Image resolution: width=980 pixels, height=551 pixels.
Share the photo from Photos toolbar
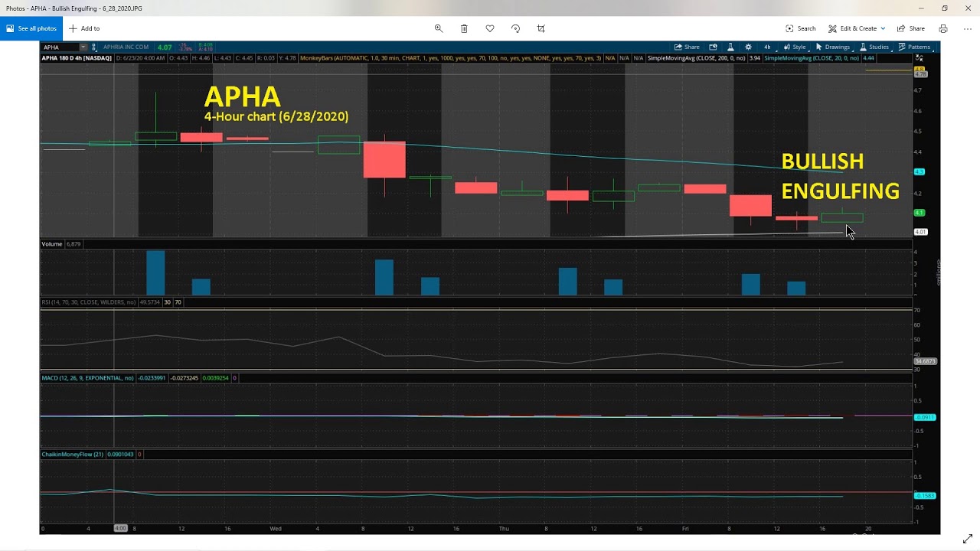pos(911,28)
